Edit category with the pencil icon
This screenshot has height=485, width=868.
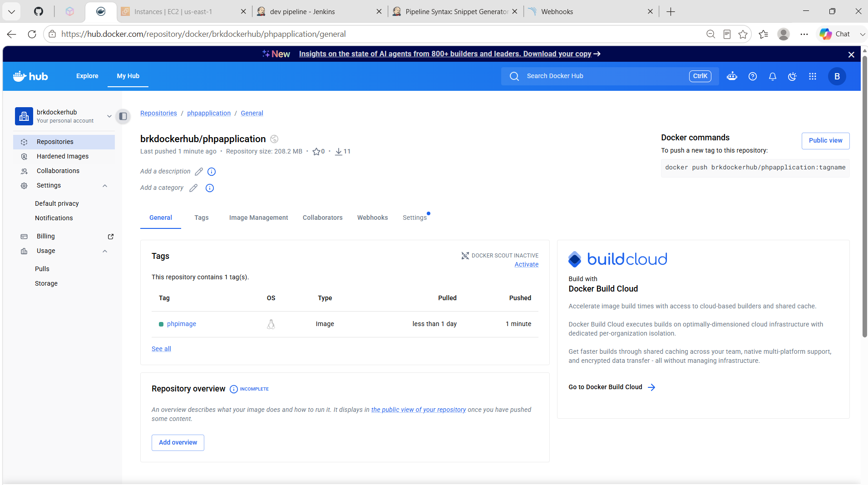(193, 188)
